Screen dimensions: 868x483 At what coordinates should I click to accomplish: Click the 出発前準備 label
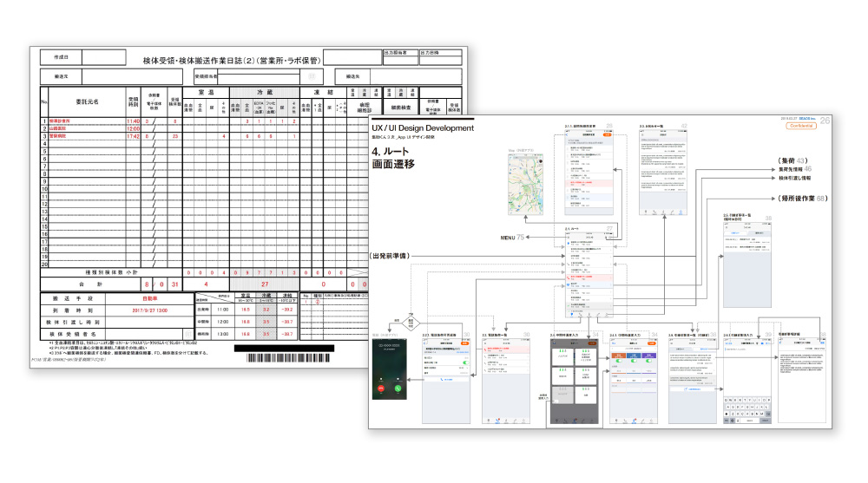[x=391, y=257]
